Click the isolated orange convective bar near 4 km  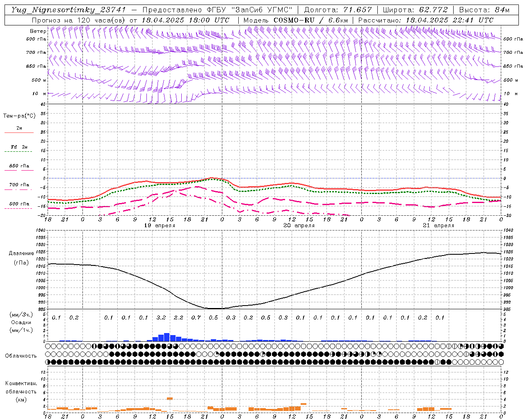click(x=170, y=399)
